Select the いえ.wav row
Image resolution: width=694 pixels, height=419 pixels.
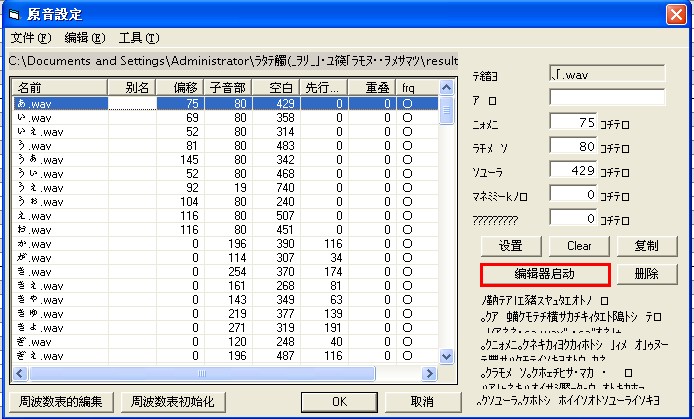tap(225, 132)
